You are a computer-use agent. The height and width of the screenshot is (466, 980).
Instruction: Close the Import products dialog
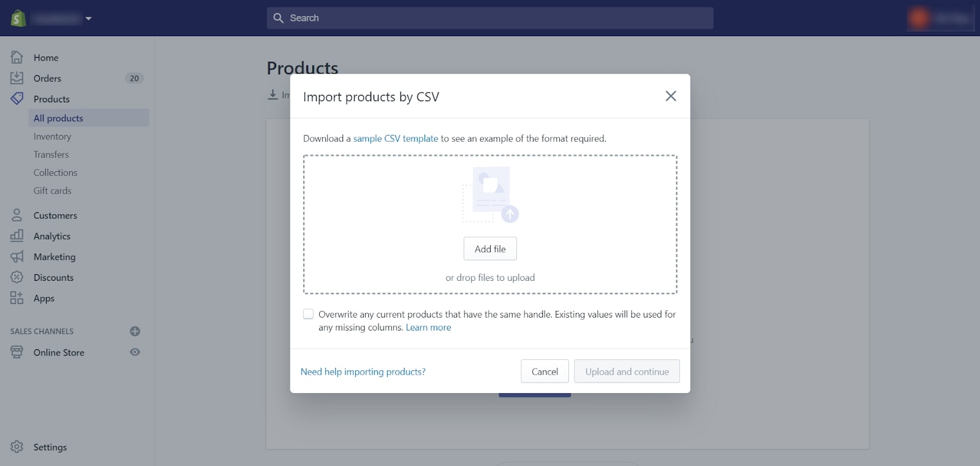[671, 96]
